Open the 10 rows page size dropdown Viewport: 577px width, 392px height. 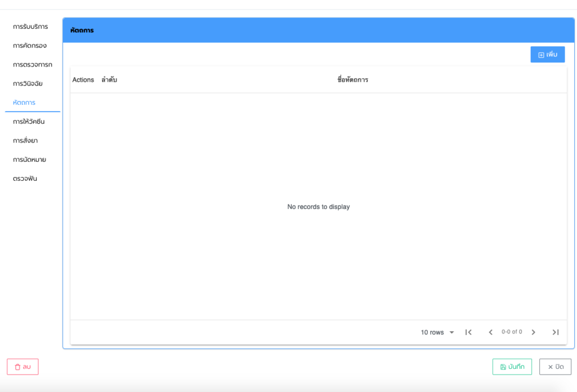tap(437, 332)
